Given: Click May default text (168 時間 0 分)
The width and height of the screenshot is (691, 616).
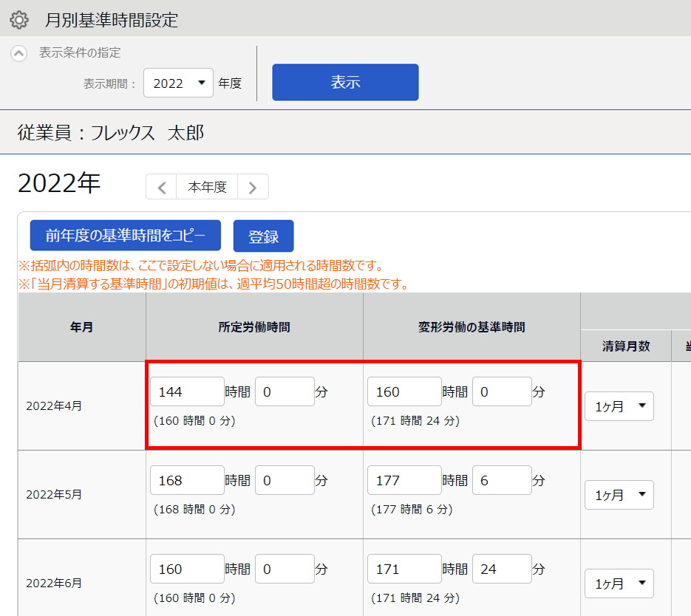Looking at the screenshot, I should coord(194,510).
